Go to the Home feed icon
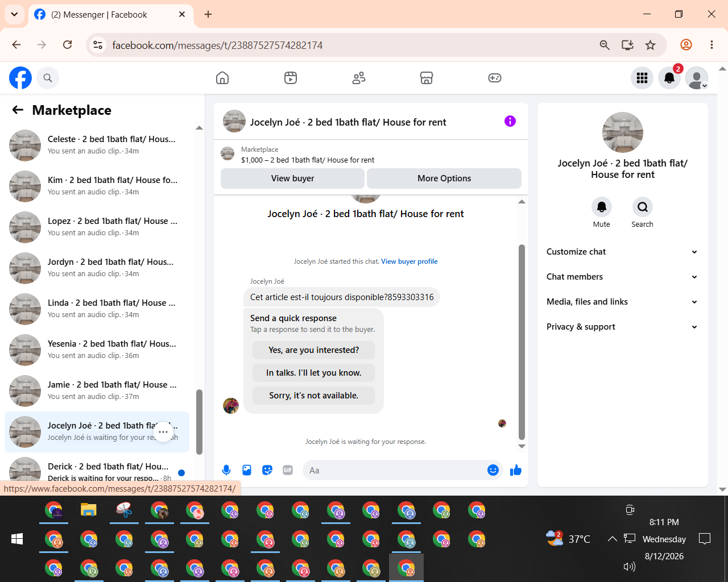The height and width of the screenshot is (582, 728). pyautogui.click(x=222, y=78)
